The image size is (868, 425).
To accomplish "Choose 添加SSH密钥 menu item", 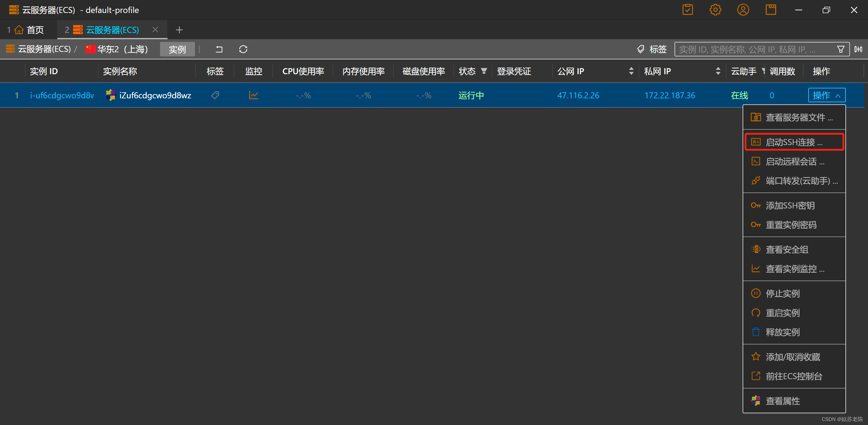I will tap(794, 205).
